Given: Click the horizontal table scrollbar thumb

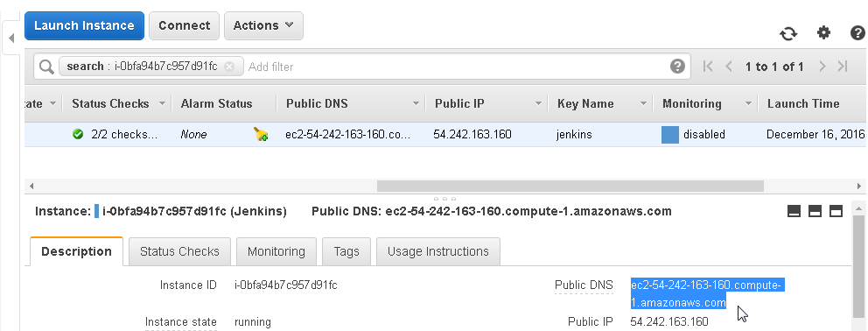Looking at the screenshot, I should point(570,186).
